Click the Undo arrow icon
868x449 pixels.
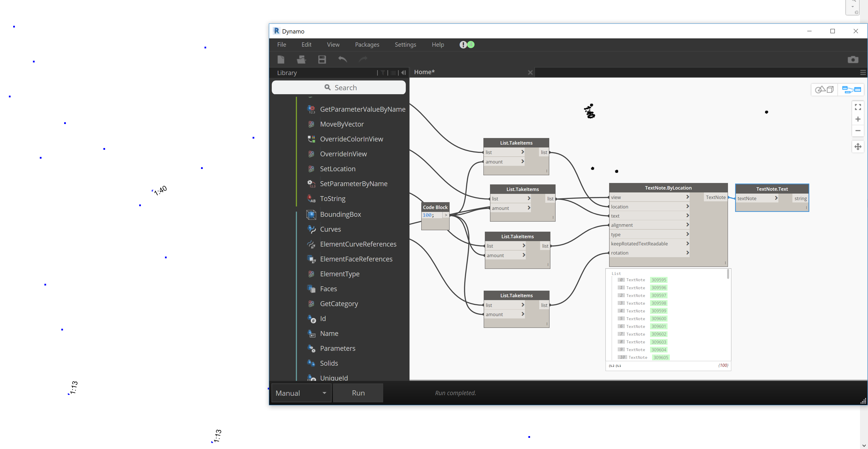coord(342,60)
